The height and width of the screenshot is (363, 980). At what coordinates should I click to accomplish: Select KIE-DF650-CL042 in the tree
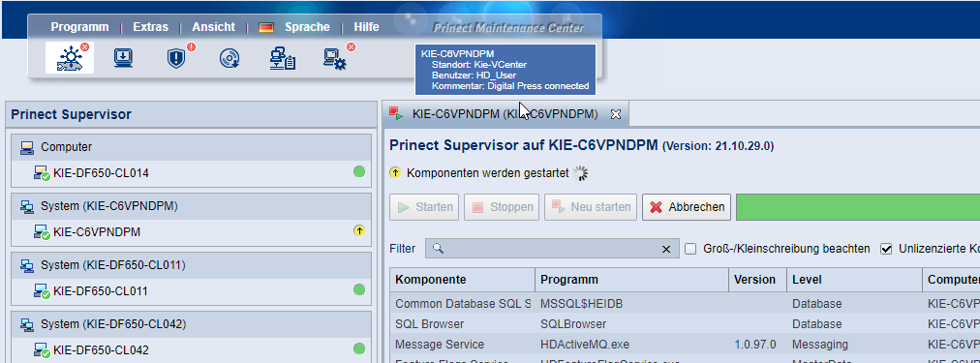(x=191, y=349)
